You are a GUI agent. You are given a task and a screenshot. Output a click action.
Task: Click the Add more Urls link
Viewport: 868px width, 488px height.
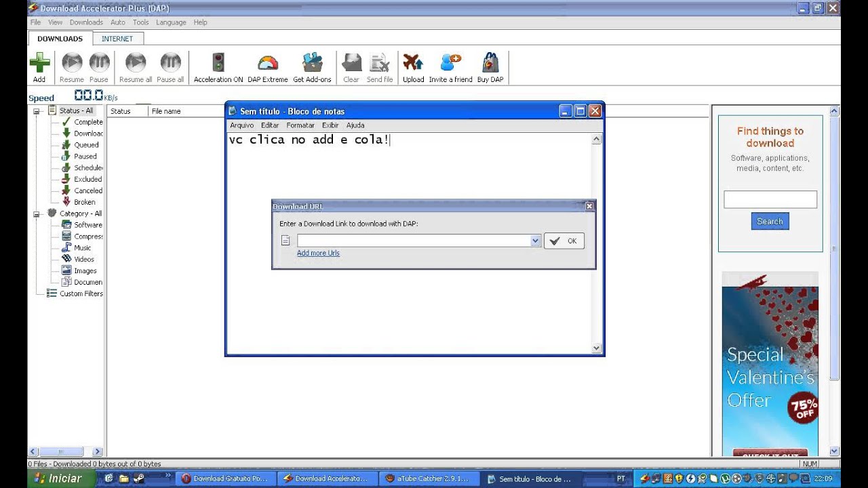(x=318, y=253)
